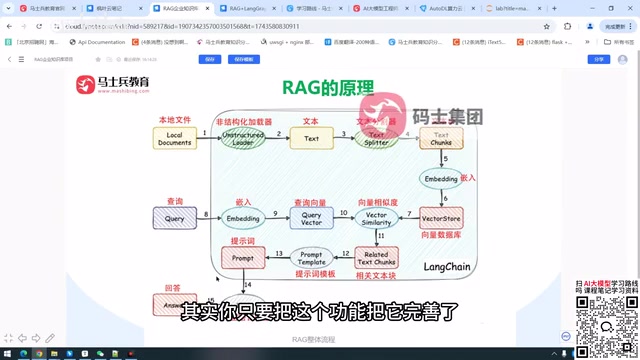This screenshot has height=360, width=640.
Task: Open the user avatar in the note app
Action: [622, 60]
